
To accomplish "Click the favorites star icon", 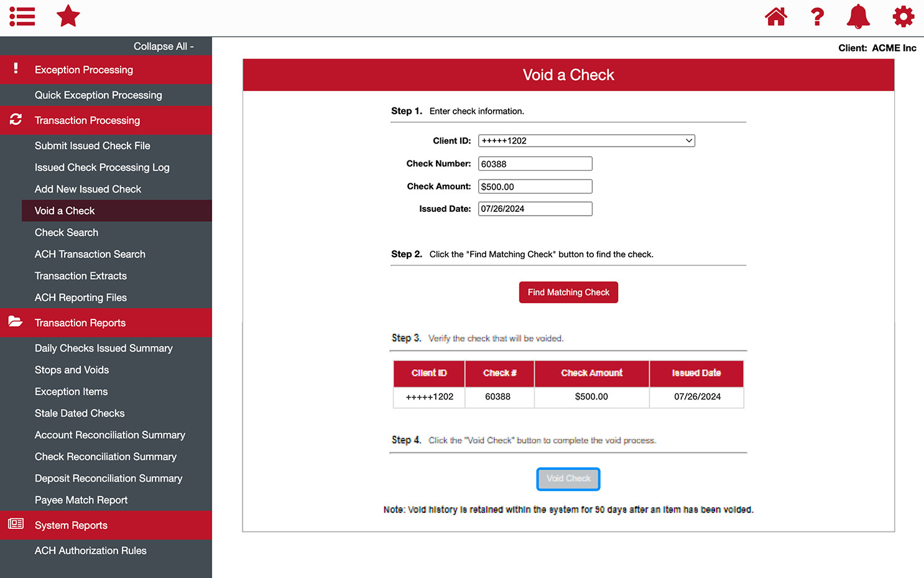I will [x=68, y=16].
